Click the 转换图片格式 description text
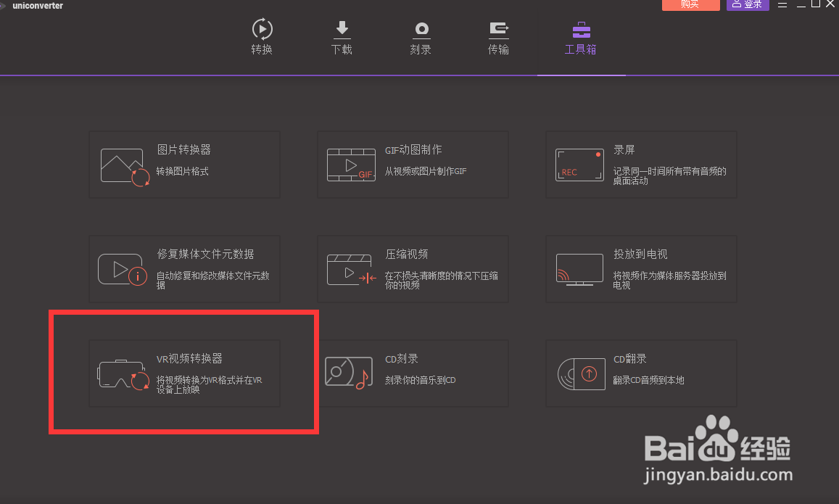The image size is (839, 504). [183, 171]
